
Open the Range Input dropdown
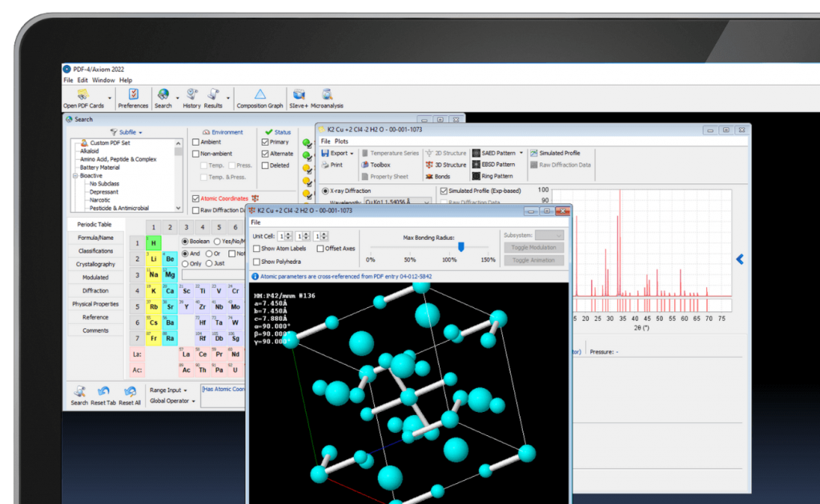pyautogui.click(x=168, y=390)
